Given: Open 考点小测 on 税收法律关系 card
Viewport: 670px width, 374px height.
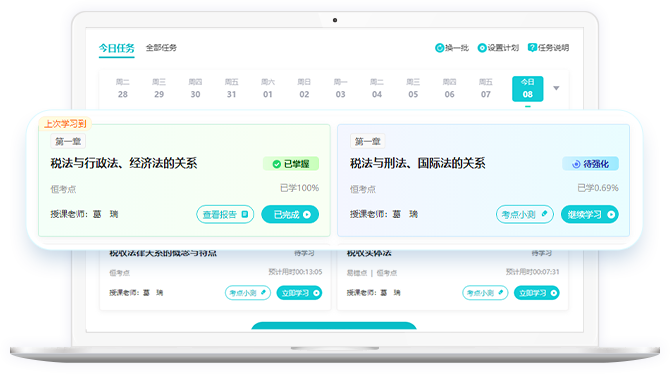Looking at the screenshot, I should [248, 293].
